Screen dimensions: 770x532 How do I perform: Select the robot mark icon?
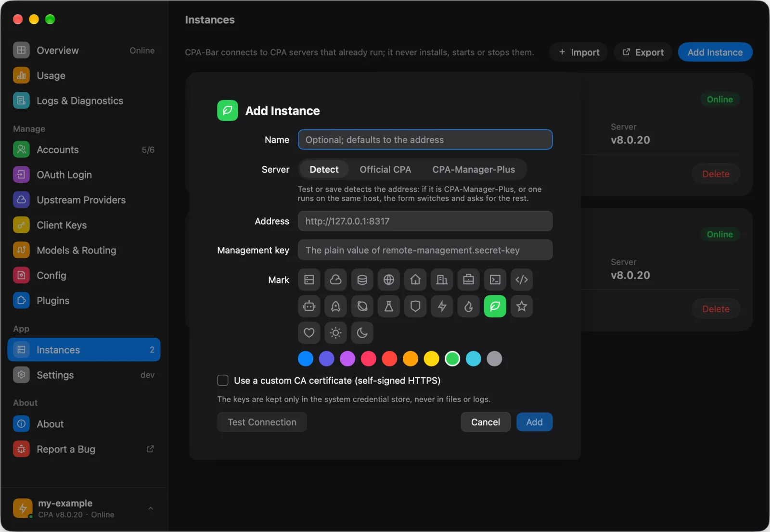tap(309, 306)
